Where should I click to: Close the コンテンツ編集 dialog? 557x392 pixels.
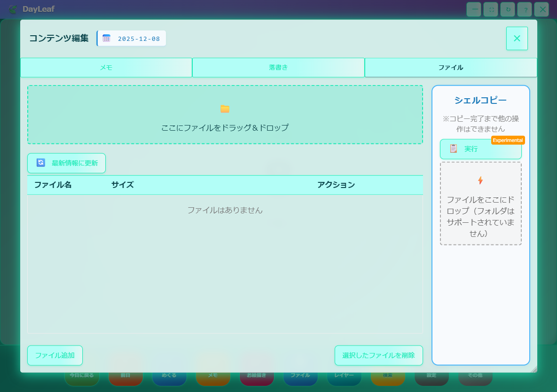517,39
